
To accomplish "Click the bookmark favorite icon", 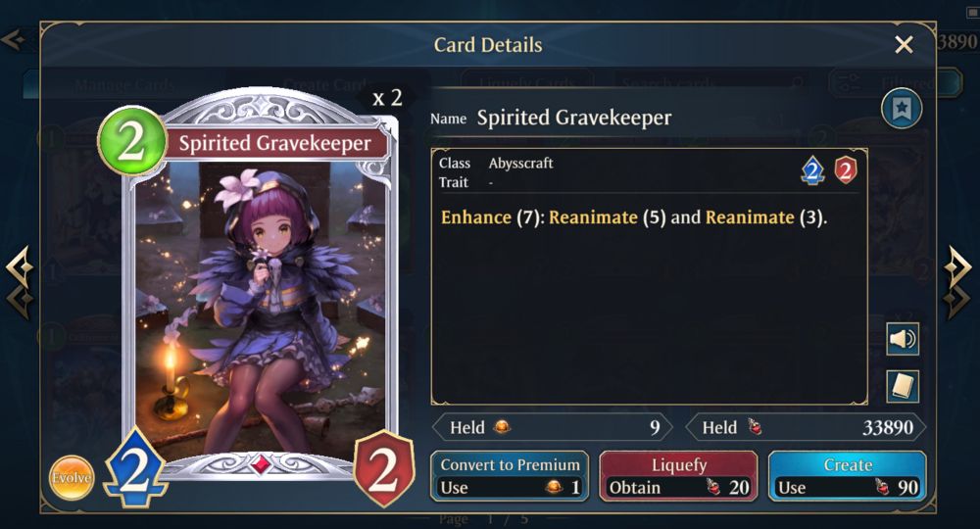I will 902,109.
